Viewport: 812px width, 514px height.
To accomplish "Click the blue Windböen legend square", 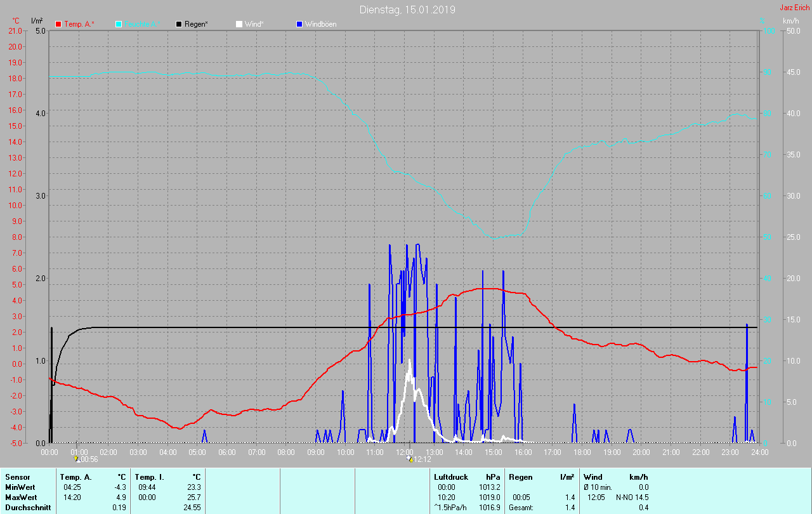I will coord(299,24).
